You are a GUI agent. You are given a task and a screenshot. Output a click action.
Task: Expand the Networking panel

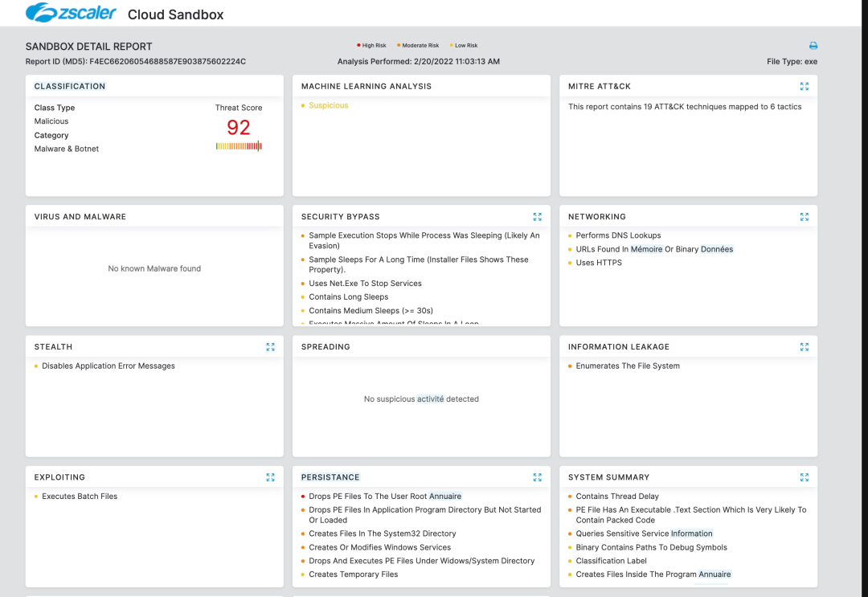coord(804,216)
